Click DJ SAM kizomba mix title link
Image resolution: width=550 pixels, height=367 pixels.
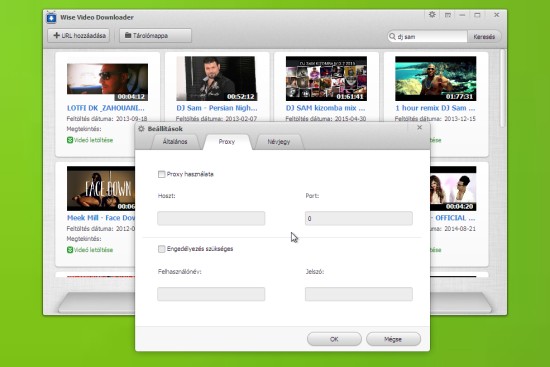click(326, 108)
